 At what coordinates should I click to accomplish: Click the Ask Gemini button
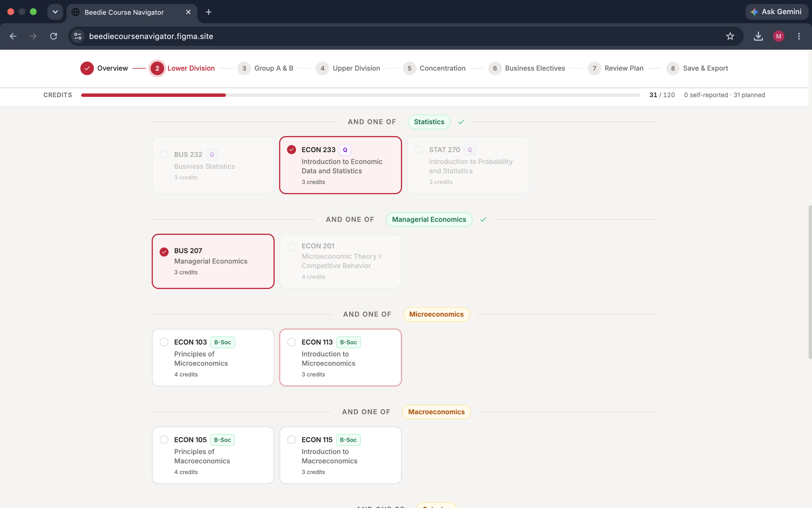coord(776,12)
